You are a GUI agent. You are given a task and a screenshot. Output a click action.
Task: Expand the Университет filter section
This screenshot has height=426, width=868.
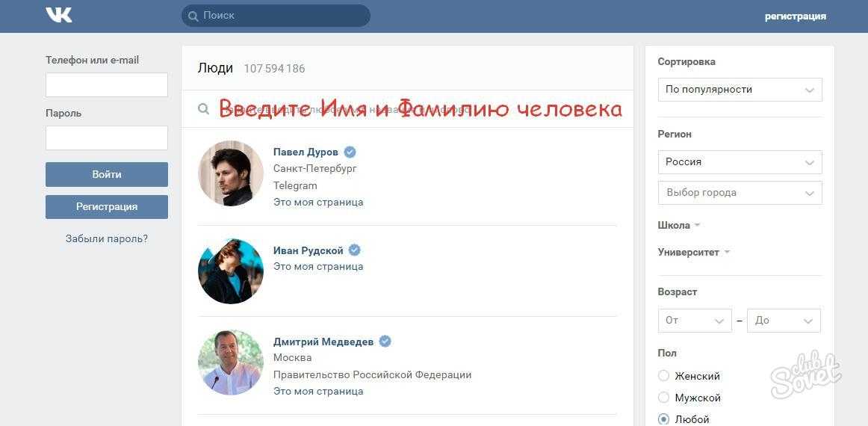tap(694, 252)
